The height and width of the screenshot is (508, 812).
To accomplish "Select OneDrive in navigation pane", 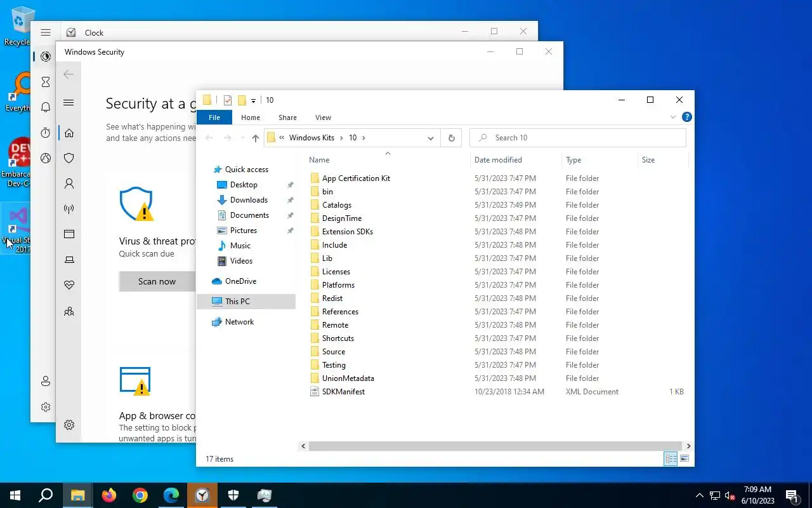I will point(240,281).
